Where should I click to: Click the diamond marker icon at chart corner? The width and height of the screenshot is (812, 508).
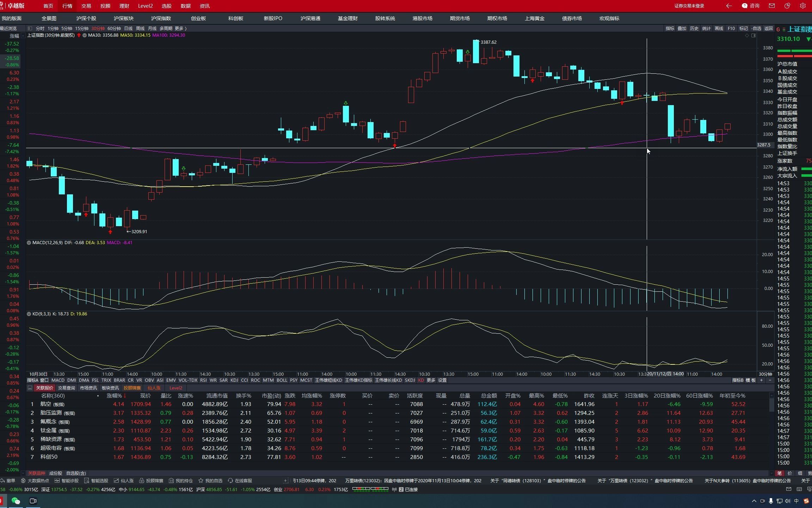coord(747,35)
